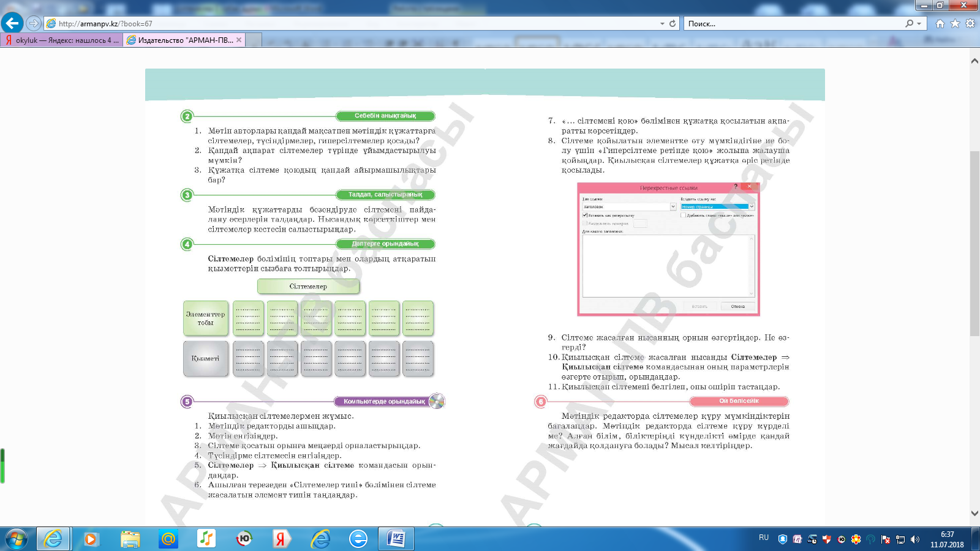
Task: Switch to the 'okyluk — Яндекс' tab
Action: pyautogui.click(x=62, y=40)
